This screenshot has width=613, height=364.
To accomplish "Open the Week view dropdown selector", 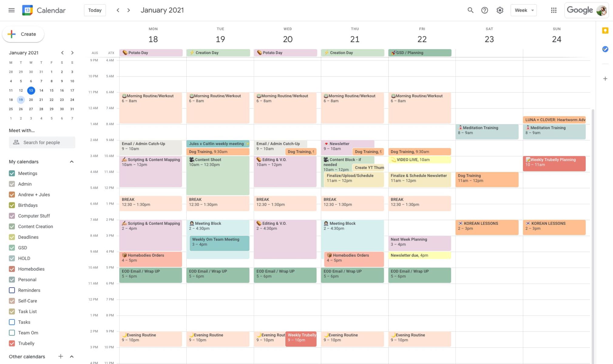I will click(524, 10).
